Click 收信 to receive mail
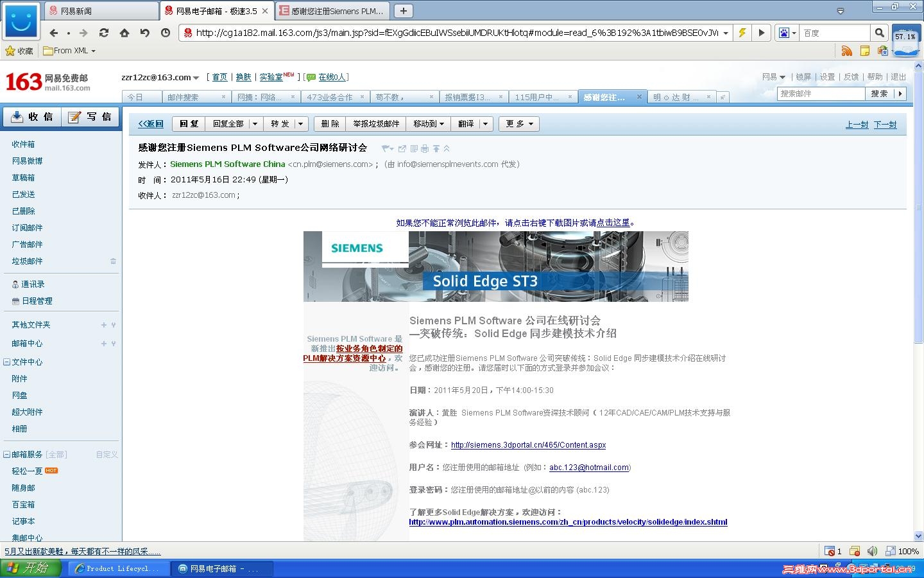The height and width of the screenshot is (578, 924). pos(33,117)
